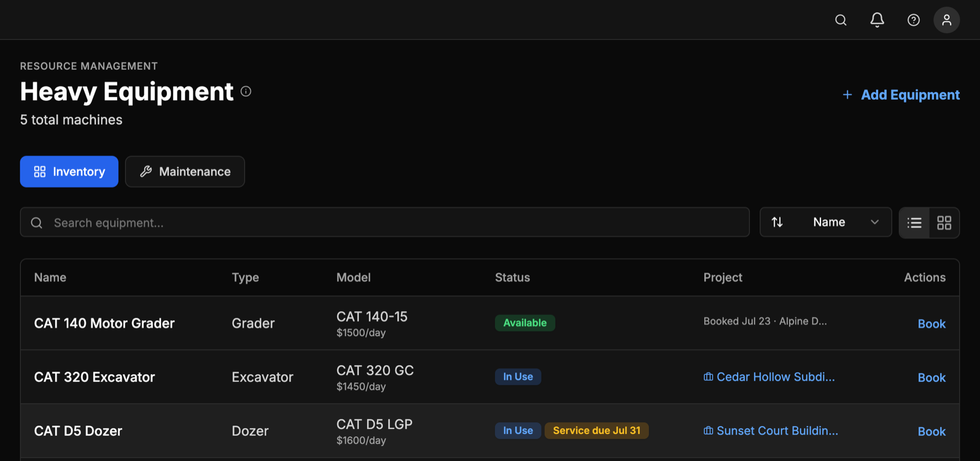This screenshot has height=461, width=980.
Task: Open the user profile avatar
Action: pyautogui.click(x=946, y=20)
